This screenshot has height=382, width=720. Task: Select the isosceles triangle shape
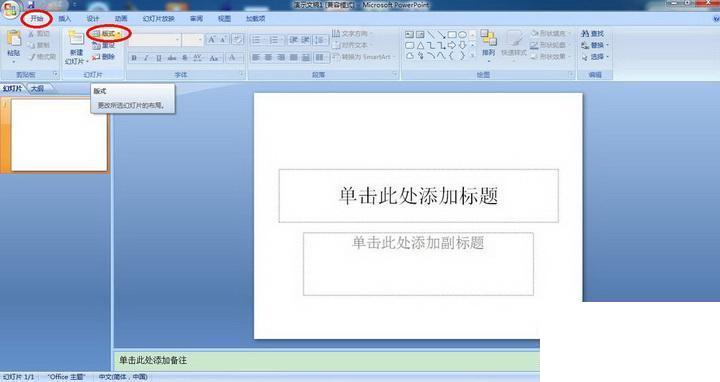420,45
